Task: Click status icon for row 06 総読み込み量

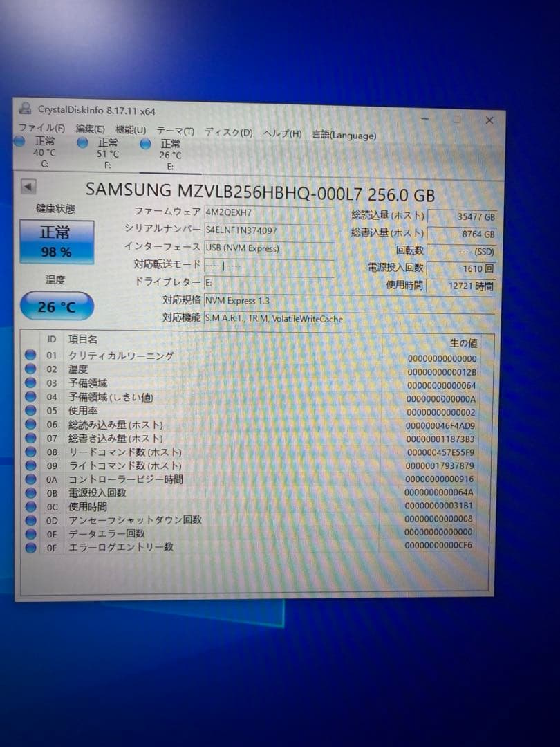Action: (x=30, y=424)
